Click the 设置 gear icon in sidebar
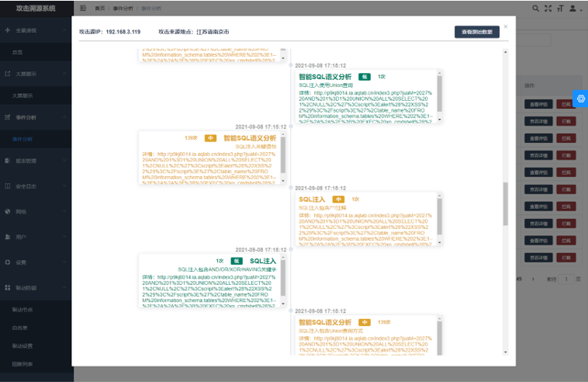Image resolution: width=588 pixels, height=382 pixels. coord(7,262)
